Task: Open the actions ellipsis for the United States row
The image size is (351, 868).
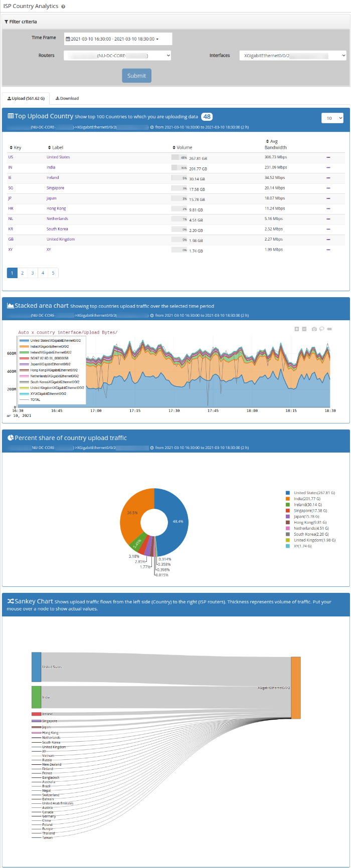Action: (x=328, y=157)
